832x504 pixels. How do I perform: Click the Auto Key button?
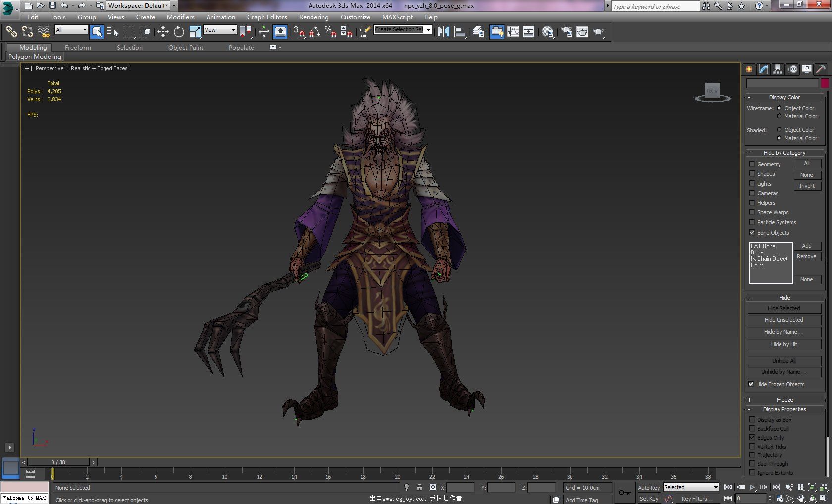point(648,488)
